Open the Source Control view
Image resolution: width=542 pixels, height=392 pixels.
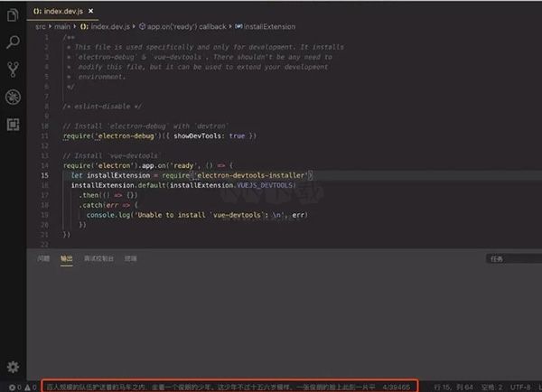[13, 69]
